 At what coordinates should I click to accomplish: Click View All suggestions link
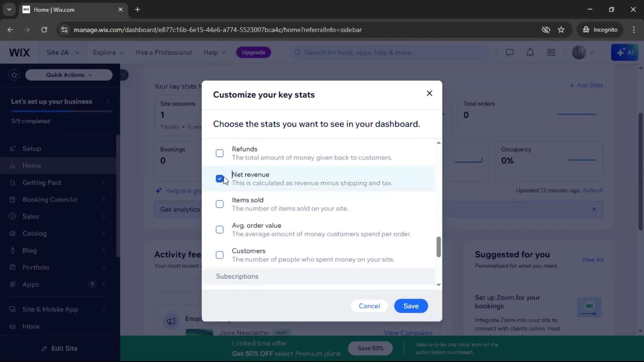coord(592,260)
